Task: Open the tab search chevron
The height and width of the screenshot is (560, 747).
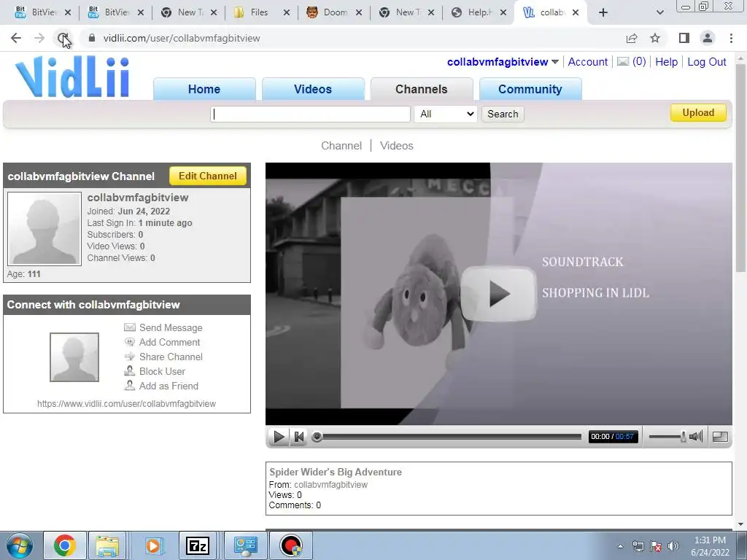Action: pos(659,12)
